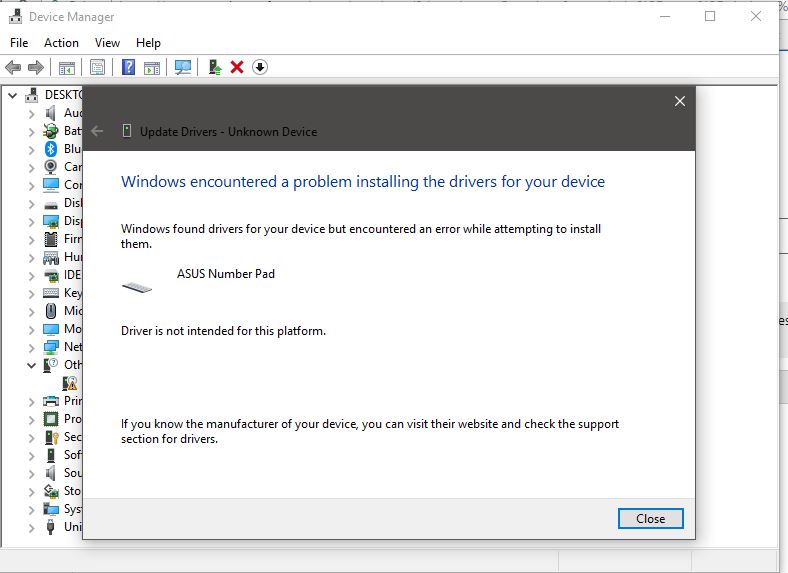
Task: Expand the Network adapters chevron
Action: [x=32, y=348]
